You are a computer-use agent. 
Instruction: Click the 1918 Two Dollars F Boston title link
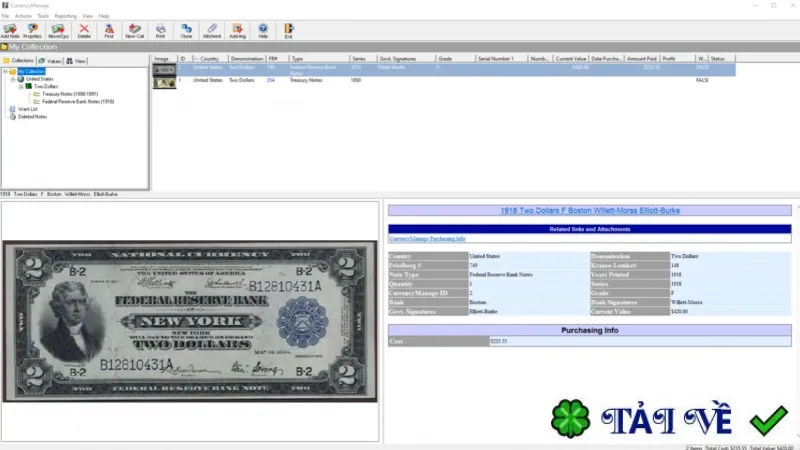[x=590, y=210]
